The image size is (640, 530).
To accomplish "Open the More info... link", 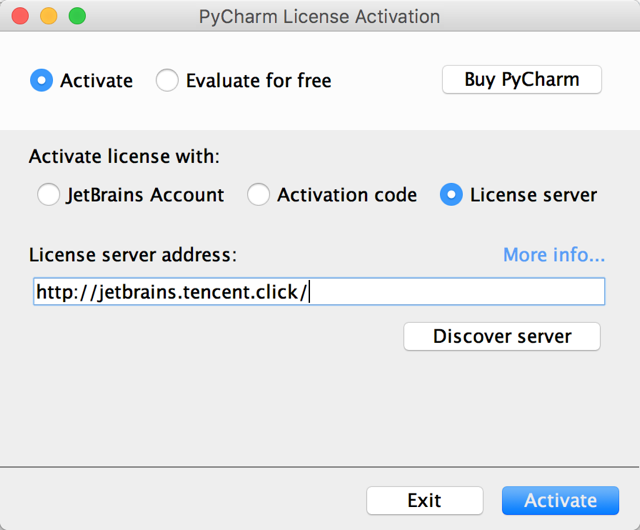I will 554,255.
